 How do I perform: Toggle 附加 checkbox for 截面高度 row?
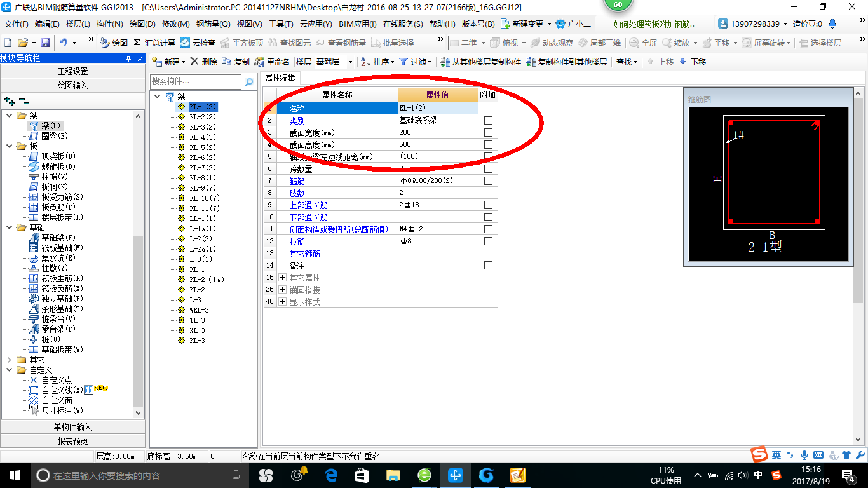pos(488,145)
